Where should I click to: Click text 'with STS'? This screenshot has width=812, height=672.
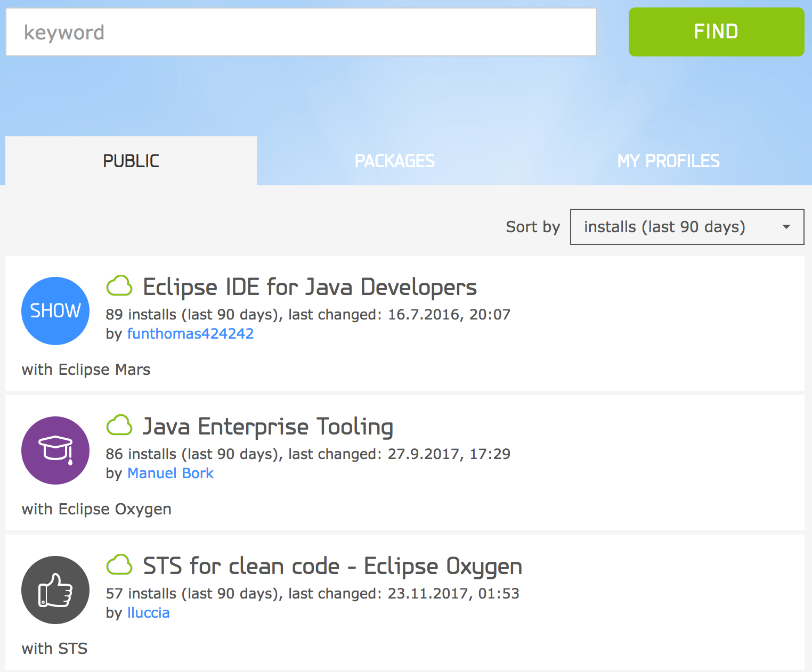[x=54, y=649]
